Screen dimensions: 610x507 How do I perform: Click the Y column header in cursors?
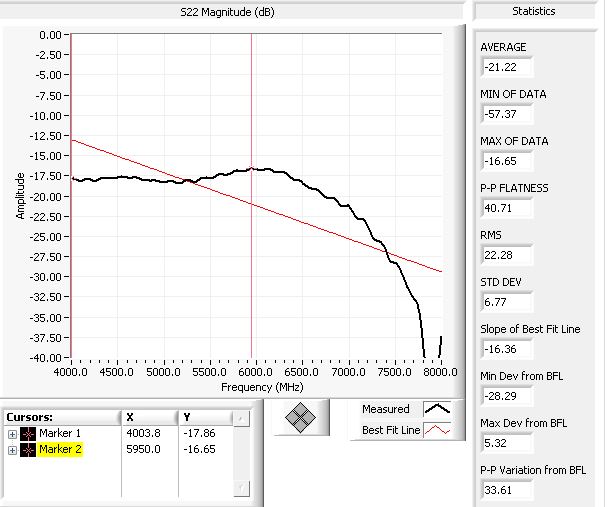pyautogui.click(x=205, y=417)
